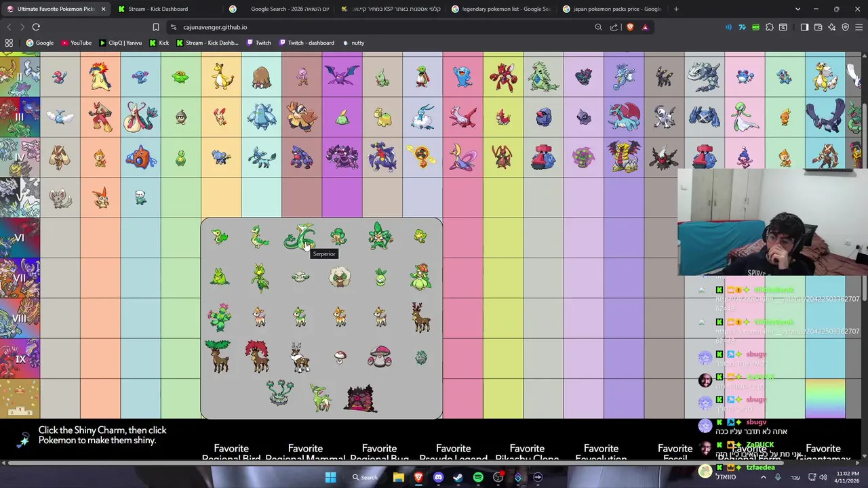Open Spotify from the taskbar
The height and width of the screenshot is (488, 868).
pos(478,477)
